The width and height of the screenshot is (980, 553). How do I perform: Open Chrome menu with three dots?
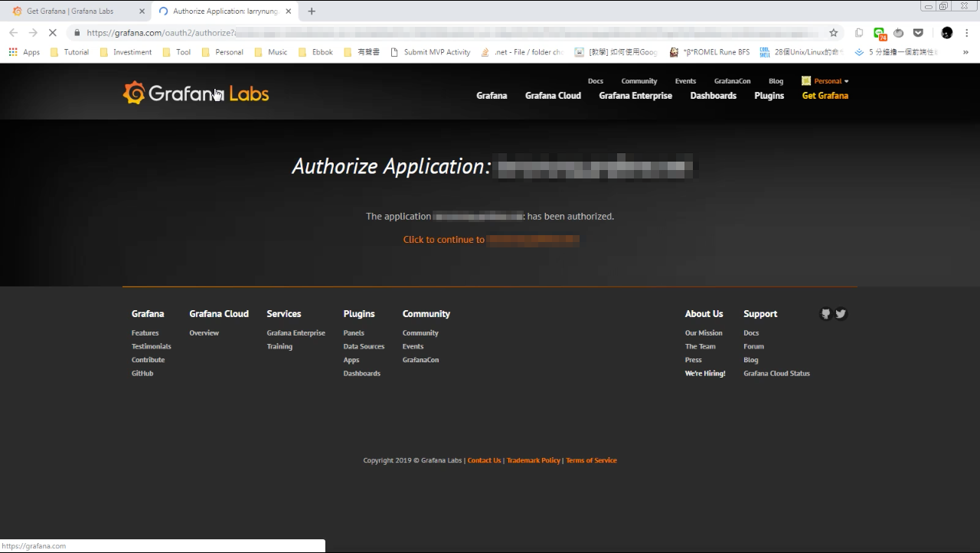coord(968,33)
